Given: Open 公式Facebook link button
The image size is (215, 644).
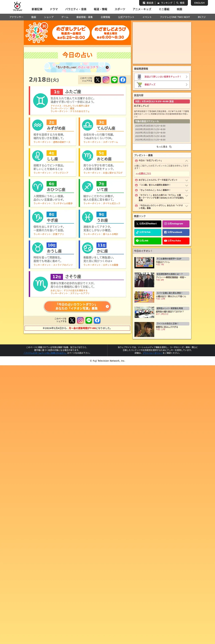Looking at the screenshot, I should [x=176, y=232].
